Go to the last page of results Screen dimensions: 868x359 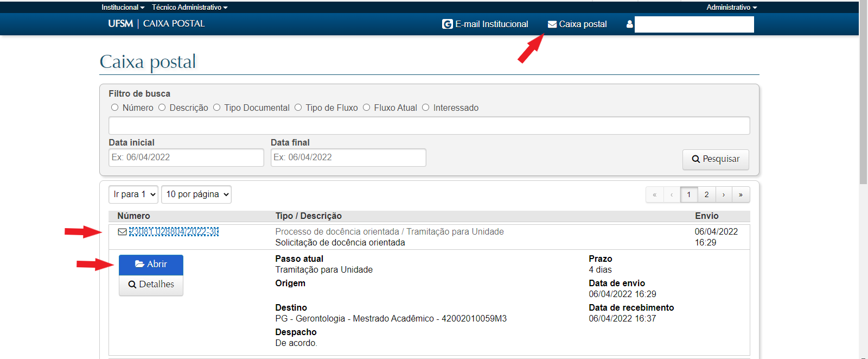pyautogui.click(x=741, y=194)
